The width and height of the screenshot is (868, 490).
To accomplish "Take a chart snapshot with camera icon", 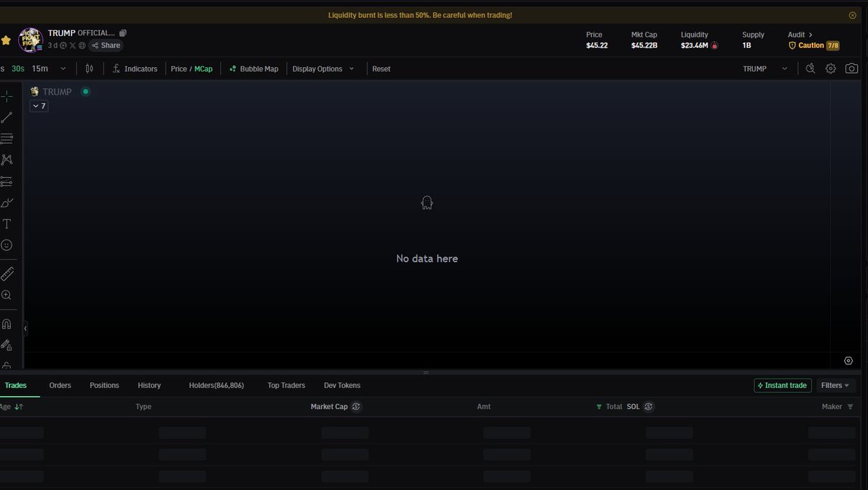I will [852, 69].
